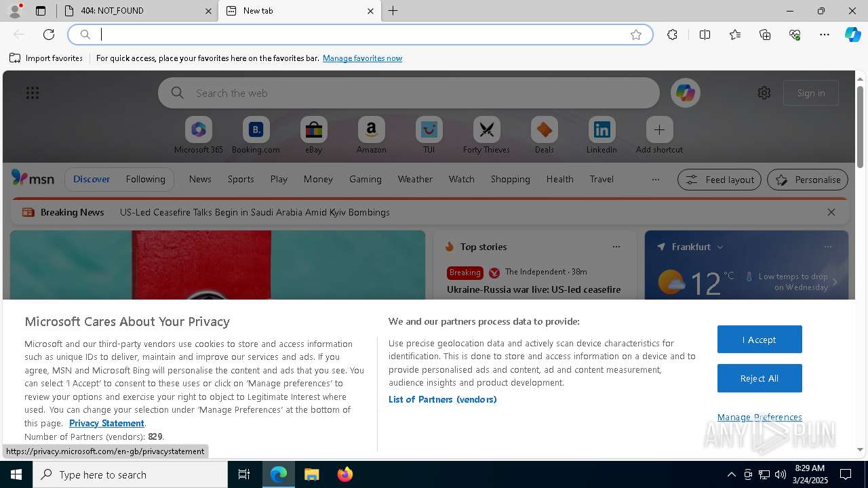Open File Explorer from the taskbar
Screen dimensions: 868x488
[311, 474]
